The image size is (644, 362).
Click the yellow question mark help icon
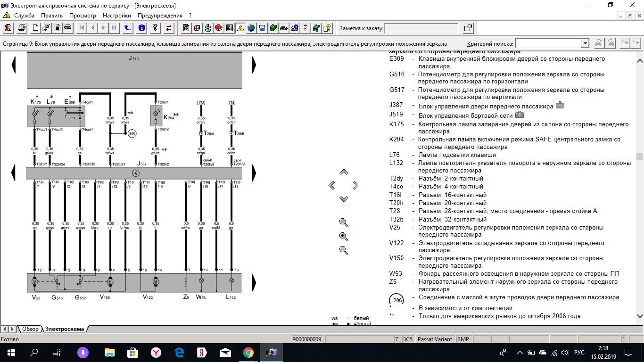tap(155, 28)
